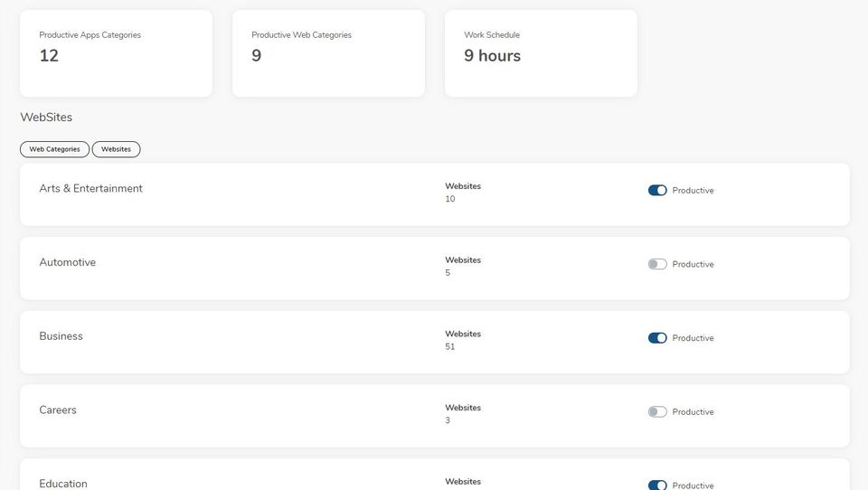Click the 9 hours work schedule value
868x490 pixels.
pos(492,55)
